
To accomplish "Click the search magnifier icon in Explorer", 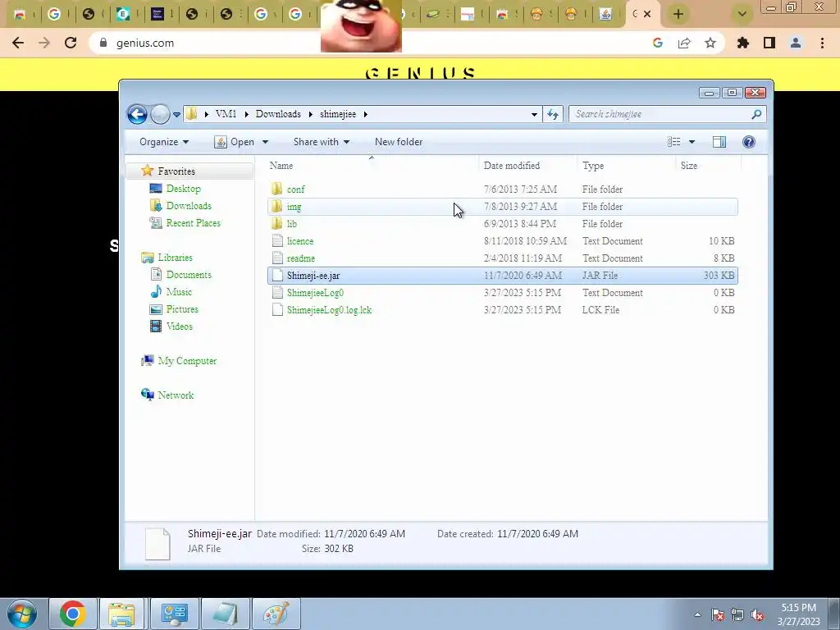I will 756,114.
